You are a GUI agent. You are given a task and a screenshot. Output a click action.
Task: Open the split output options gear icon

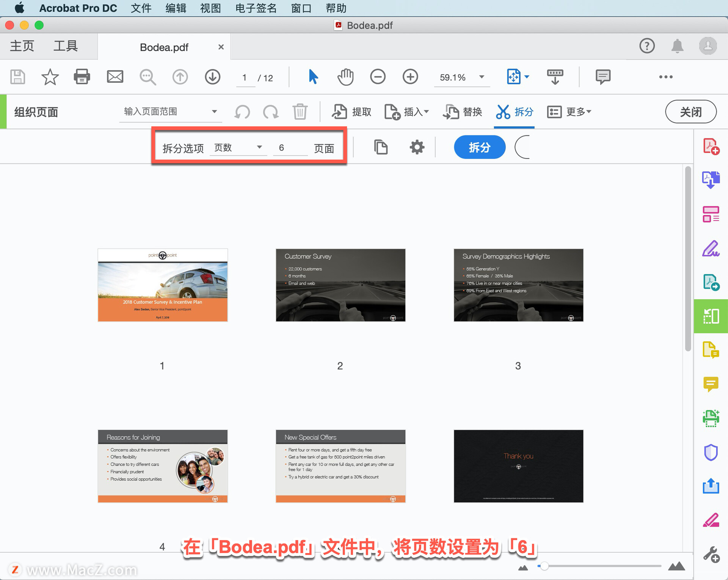417,147
